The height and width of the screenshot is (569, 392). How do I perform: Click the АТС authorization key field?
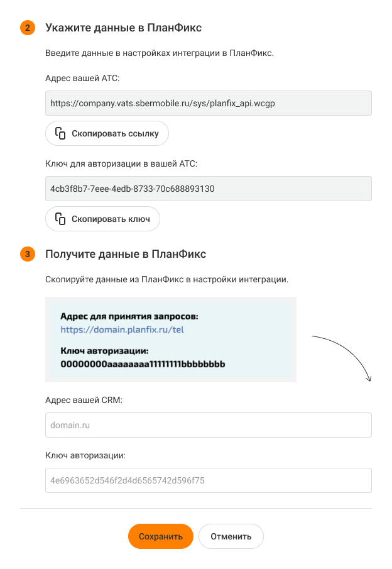pos(209,189)
